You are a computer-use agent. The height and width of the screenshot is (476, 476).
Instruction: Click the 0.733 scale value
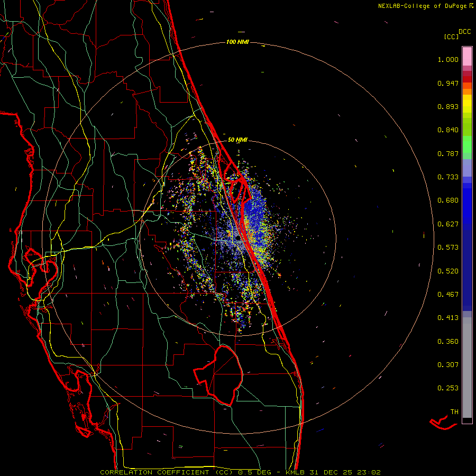click(x=448, y=177)
